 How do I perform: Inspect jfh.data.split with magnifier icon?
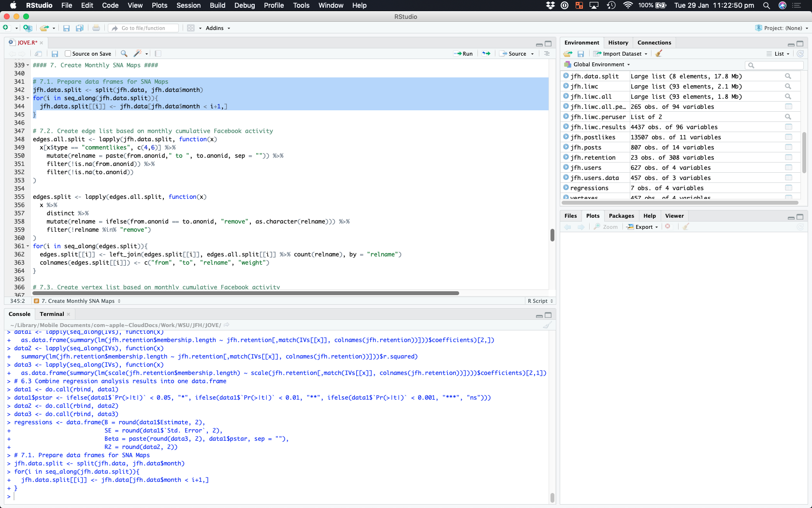(788, 76)
